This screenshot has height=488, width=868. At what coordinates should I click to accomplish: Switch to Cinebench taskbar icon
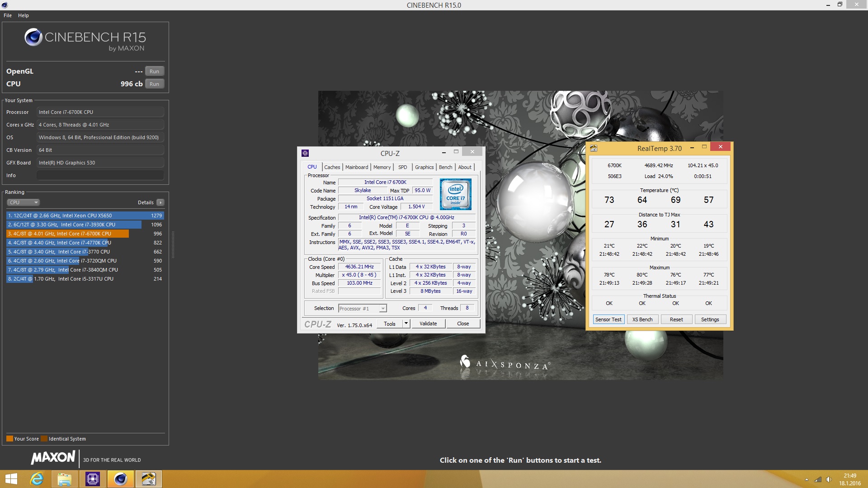point(120,479)
